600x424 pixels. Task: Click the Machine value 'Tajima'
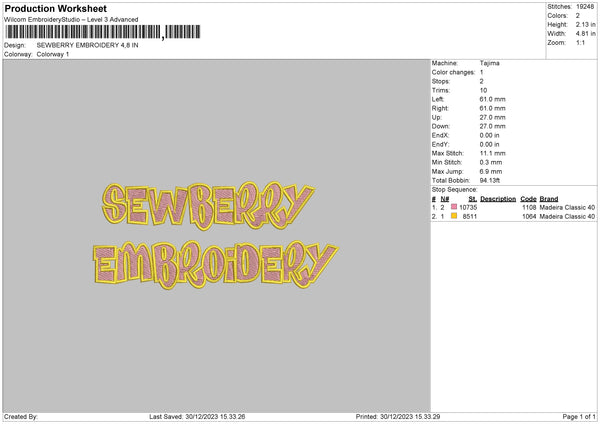489,63
